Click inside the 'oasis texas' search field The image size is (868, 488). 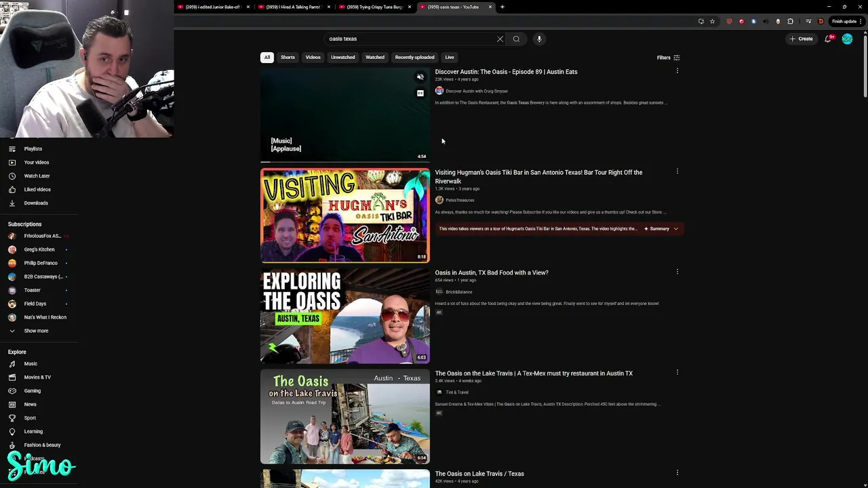pyautogui.click(x=410, y=39)
